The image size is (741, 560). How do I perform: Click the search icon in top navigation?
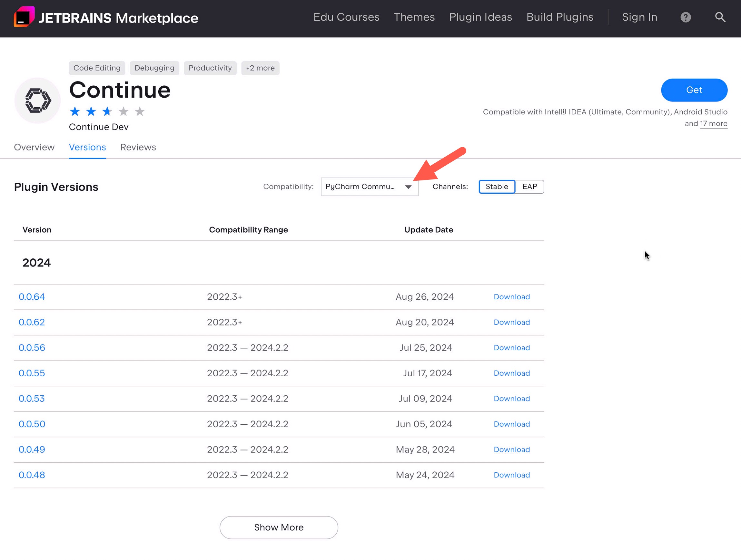[x=721, y=16]
